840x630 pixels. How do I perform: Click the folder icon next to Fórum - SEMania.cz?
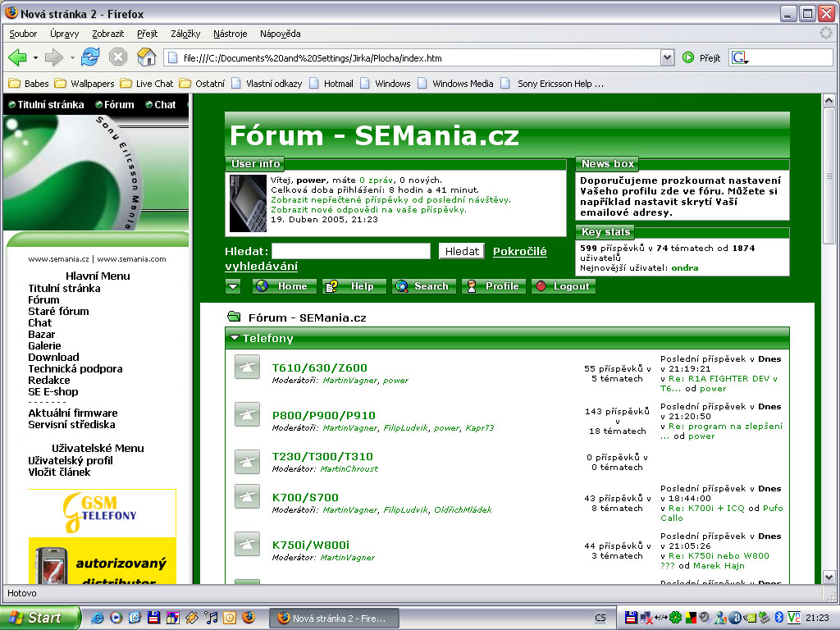tap(234, 317)
